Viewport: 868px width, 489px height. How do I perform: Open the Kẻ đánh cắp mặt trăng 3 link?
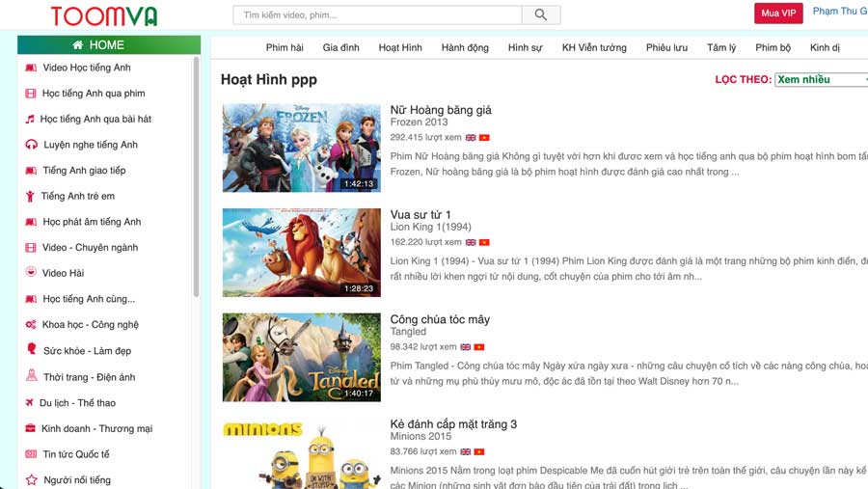tap(453, 423)
